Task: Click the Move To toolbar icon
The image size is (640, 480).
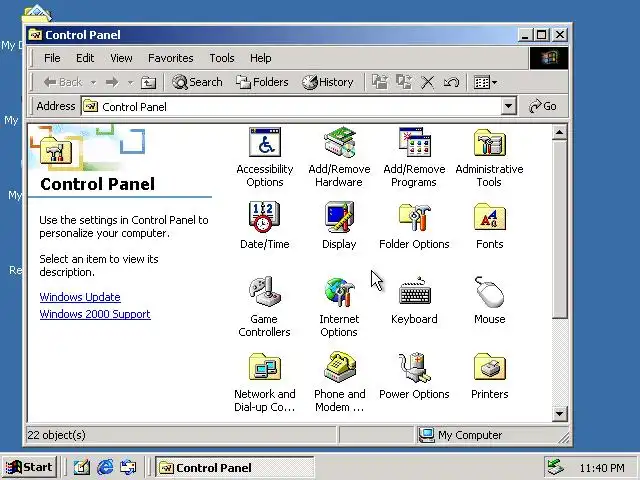Action: 380,82
